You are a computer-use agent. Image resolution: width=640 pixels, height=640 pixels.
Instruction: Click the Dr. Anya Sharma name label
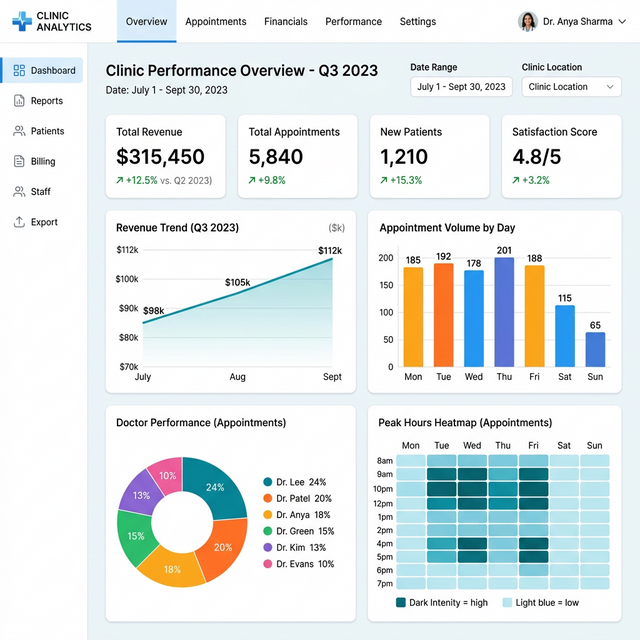coord(578,22)
